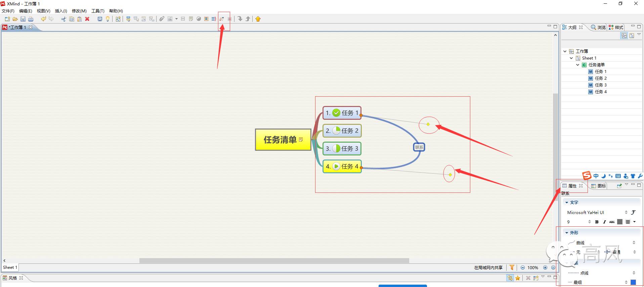Print the map with the printer icon
The width and height of the screenshot is (644, 287).
click(31, 19)
